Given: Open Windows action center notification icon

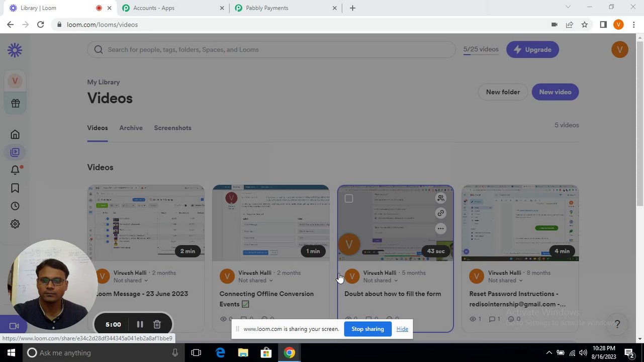Looking at the screenshot, I should coord(629,353).
